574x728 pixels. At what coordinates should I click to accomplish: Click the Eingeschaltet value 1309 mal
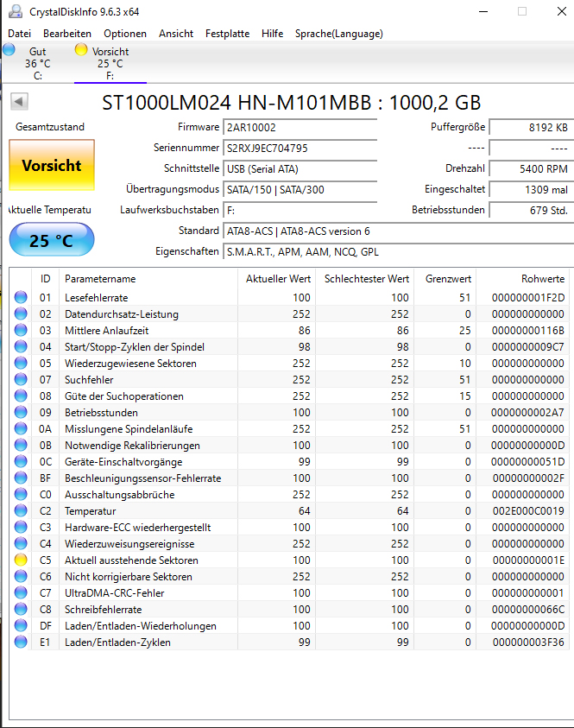pyautogui.click(x=532, y=189)
